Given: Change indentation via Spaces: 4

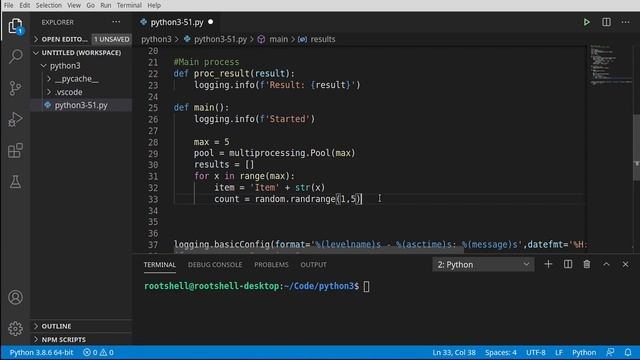Looking at the screenshot, I should (501, 352).
